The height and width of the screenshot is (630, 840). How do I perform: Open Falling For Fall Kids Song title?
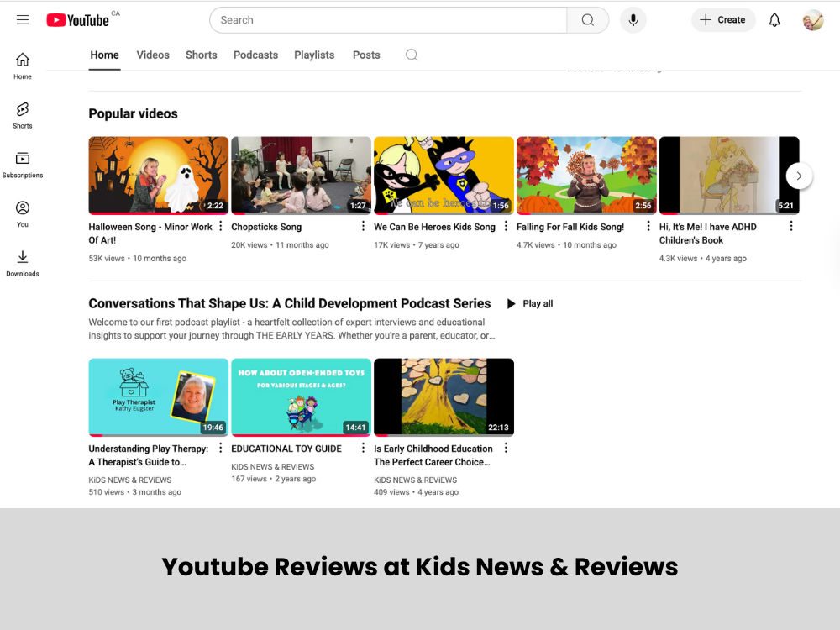coord(570,227)
